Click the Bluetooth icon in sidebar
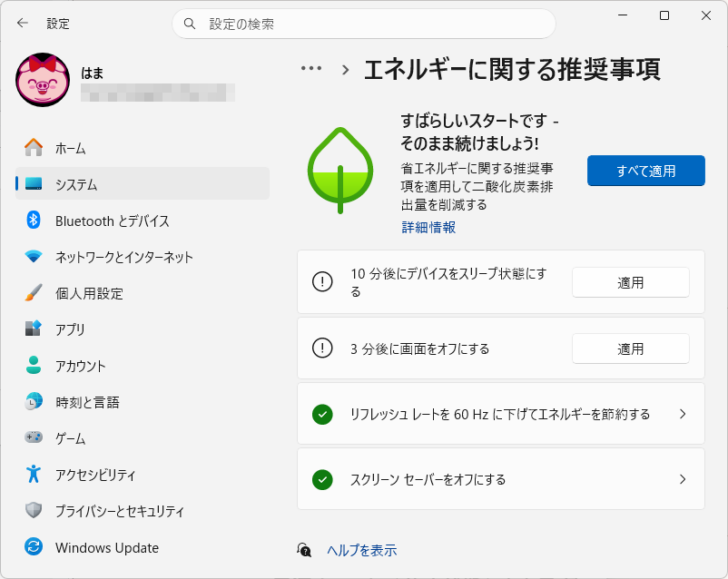Image resolution: width=728 pixels, height=579 pixels. [x=33, y=220]
